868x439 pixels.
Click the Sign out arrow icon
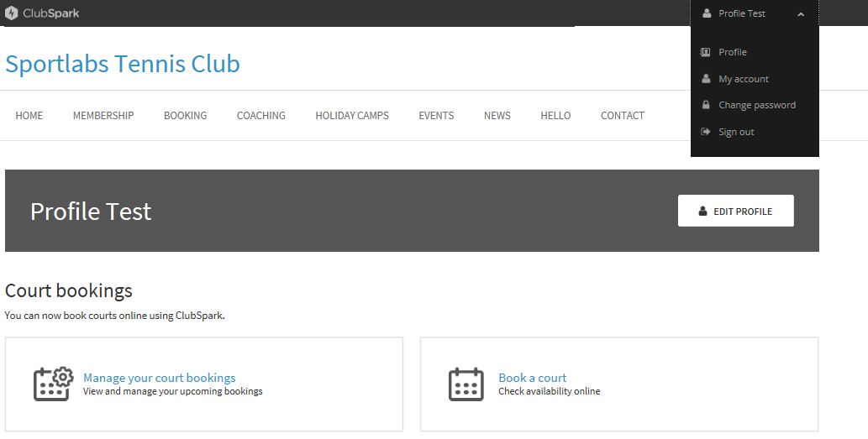tap(706, 132)
